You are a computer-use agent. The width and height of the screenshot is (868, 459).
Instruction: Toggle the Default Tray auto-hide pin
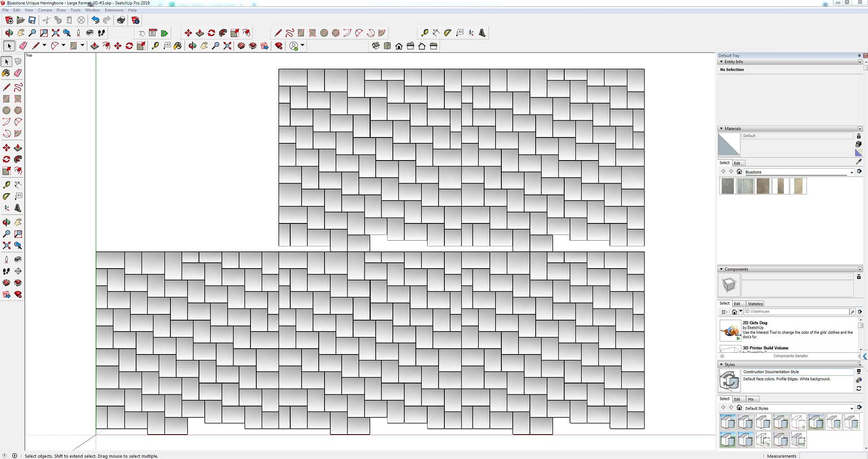(859, 56)
